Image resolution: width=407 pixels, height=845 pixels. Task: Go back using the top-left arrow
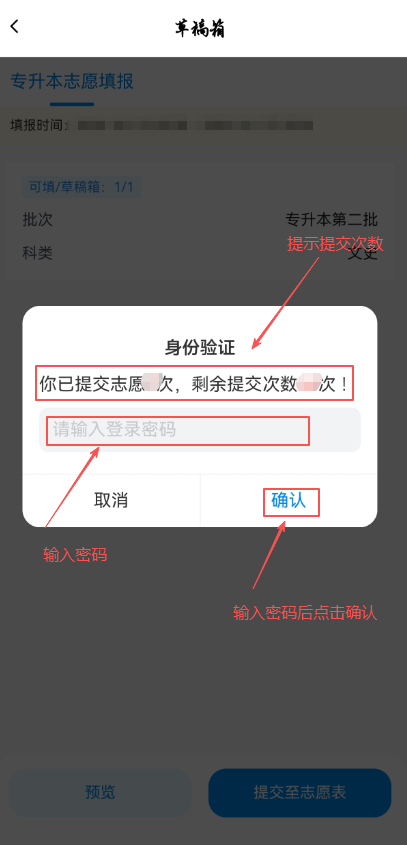tap(15, 26)
